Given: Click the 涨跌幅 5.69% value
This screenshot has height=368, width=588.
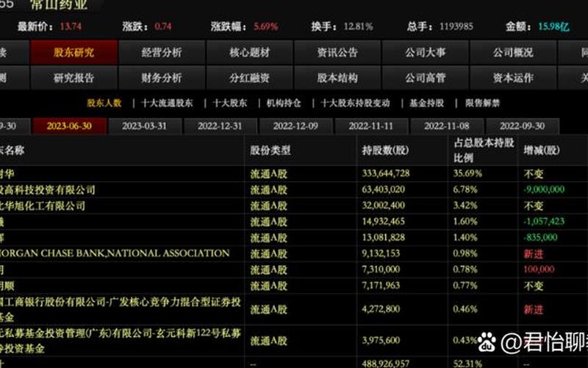Looking at the screenshot, I should point(266,26).
